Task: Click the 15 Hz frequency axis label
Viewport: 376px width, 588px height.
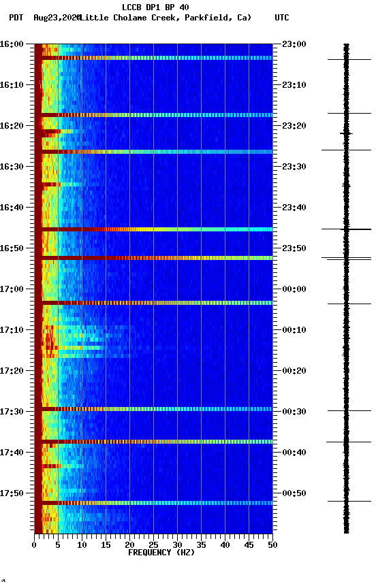Action: (x=106, y=545)
